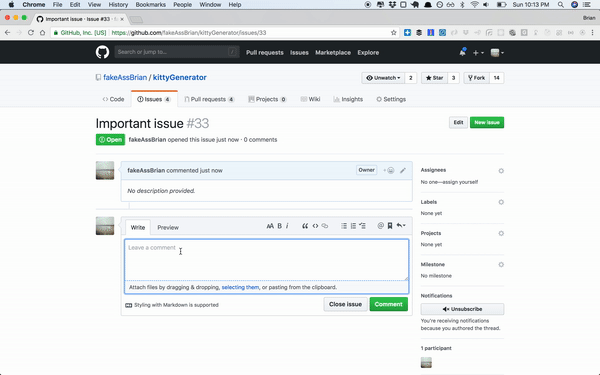
Task: Click the Edit issue title button
Action: 458,122
